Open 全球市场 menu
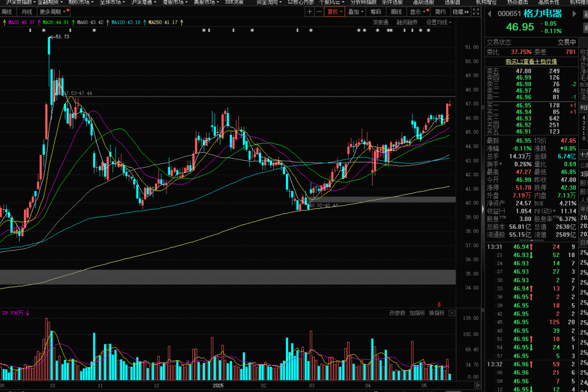The height and width of the screenshot is (392, 588). click(113, 2)
